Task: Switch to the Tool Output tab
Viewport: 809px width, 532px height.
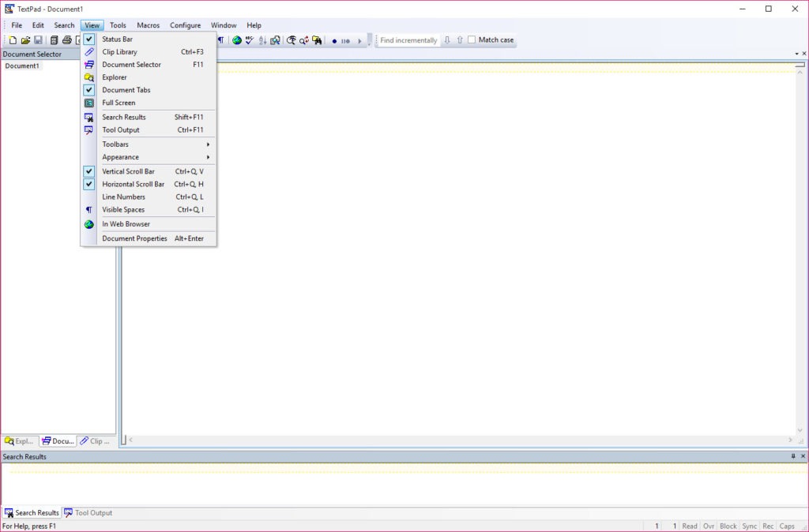Action: tap(88, 513)
